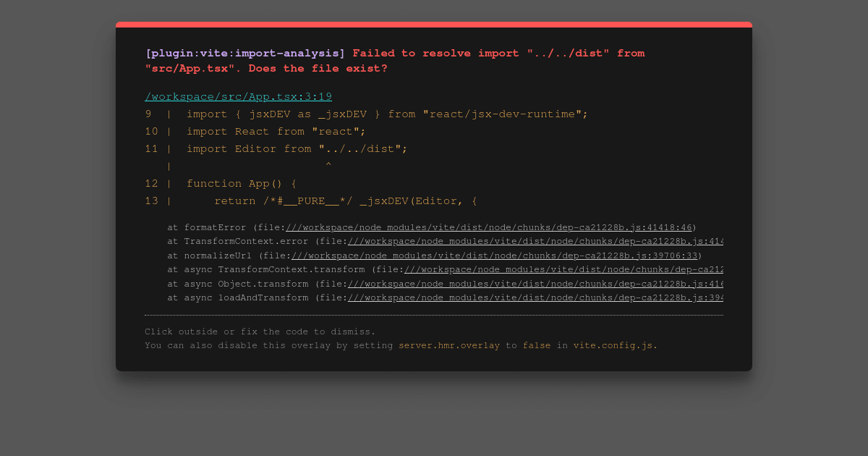Open the async Object.transform trace link
The height and width of the screenshot is (456, 868).
(x=535, y=284)
